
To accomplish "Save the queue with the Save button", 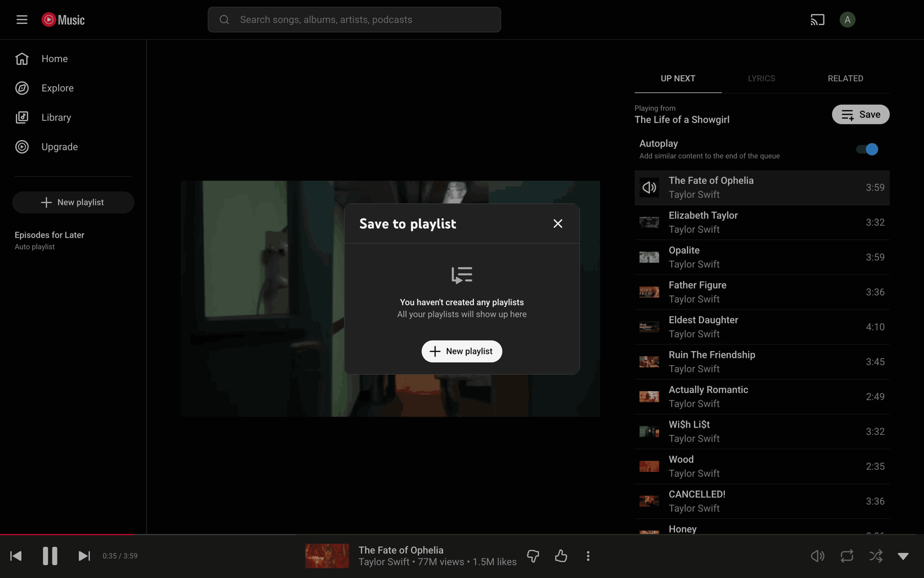I will (860, 115).
